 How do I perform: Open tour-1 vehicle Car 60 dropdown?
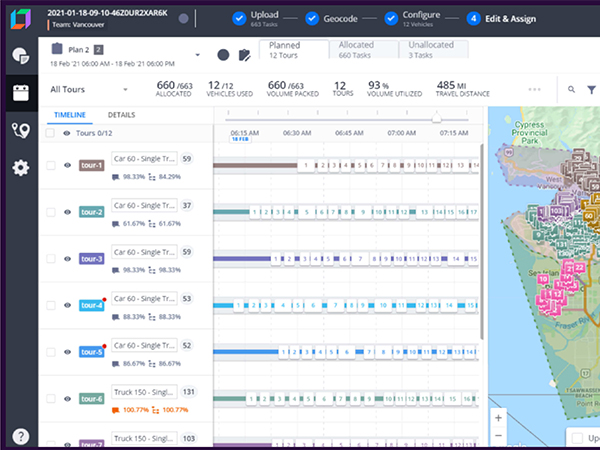coord(144,159)
